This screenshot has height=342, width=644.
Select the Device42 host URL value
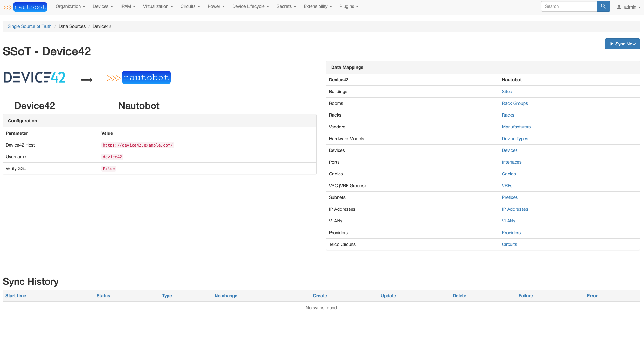[x=138, y=145]
